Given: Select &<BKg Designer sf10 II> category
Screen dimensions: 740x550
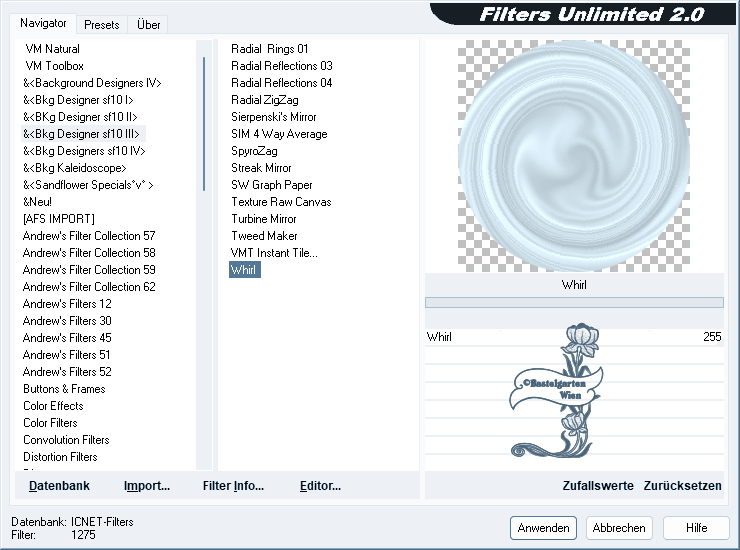Looking at the screenshot, I should click(80, 117).
